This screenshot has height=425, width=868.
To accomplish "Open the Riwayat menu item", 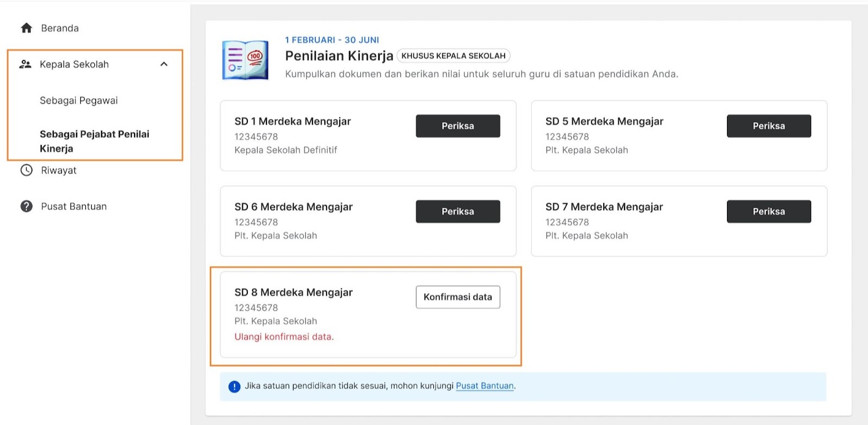I will pos(59,170).
